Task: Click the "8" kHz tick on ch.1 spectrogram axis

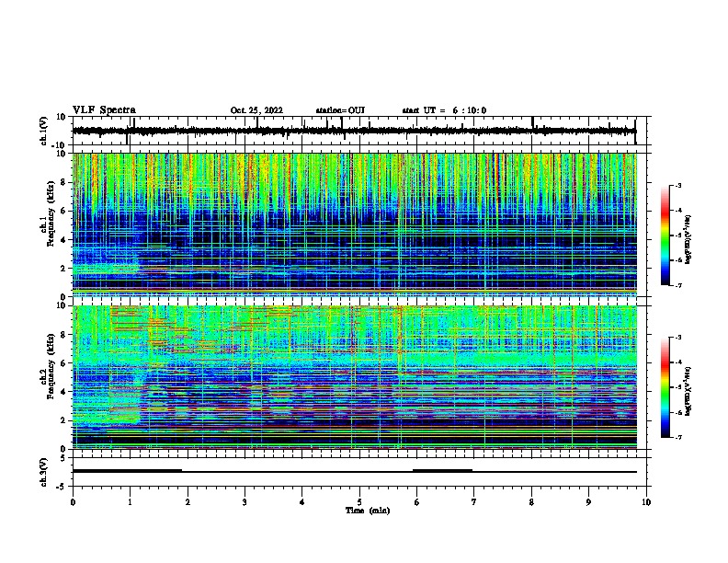Action: pos(64,182)
